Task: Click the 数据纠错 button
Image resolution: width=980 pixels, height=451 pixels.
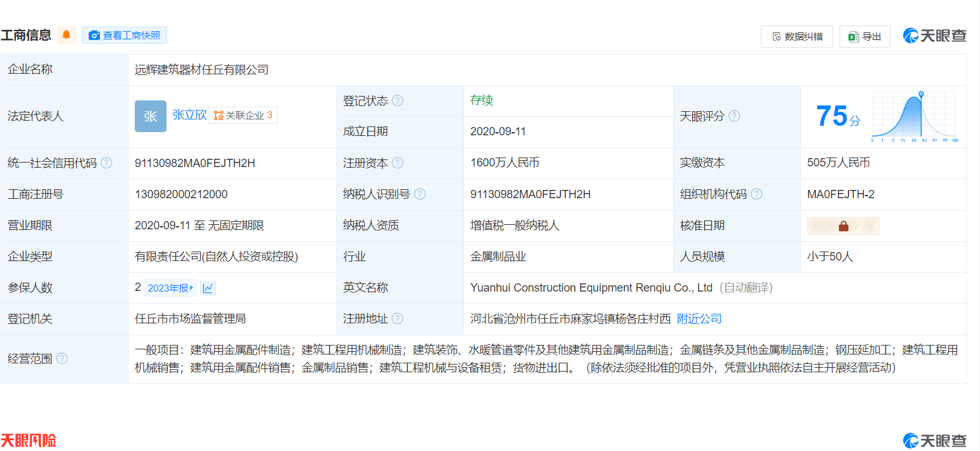Action: pyautogui.click(x=797, y=37)
